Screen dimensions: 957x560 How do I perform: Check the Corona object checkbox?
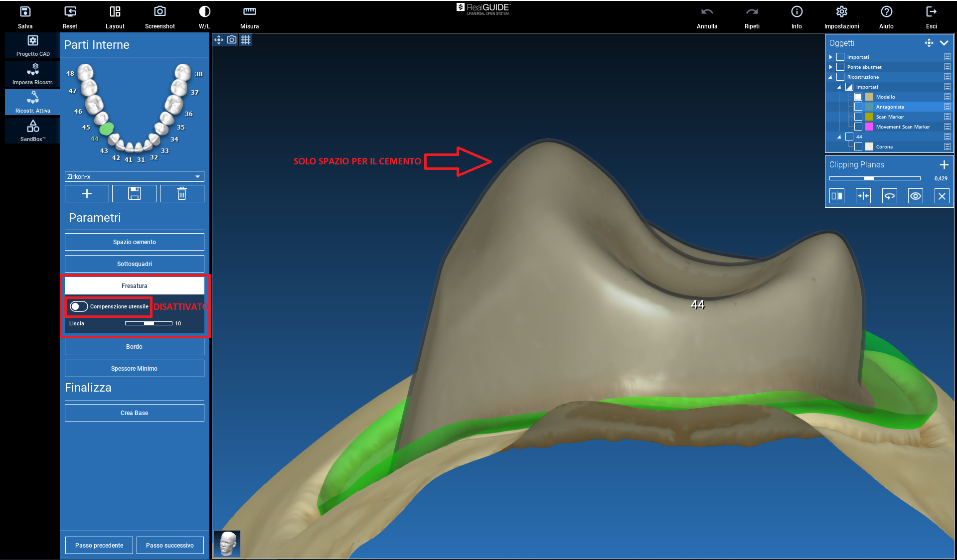[858, 146]
